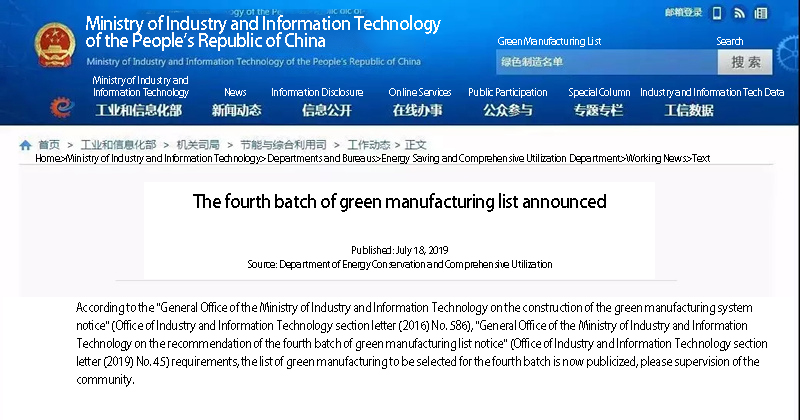Click the list layout icon in header
Image resolution: width=800 pixels, height=420 pixels.
[761, 13]
